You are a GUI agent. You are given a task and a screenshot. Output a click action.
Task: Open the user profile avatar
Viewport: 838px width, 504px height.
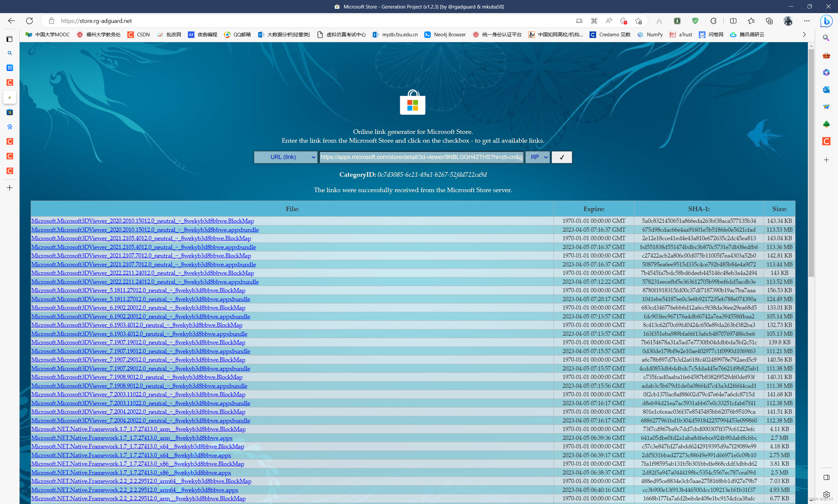pos(788,21)
